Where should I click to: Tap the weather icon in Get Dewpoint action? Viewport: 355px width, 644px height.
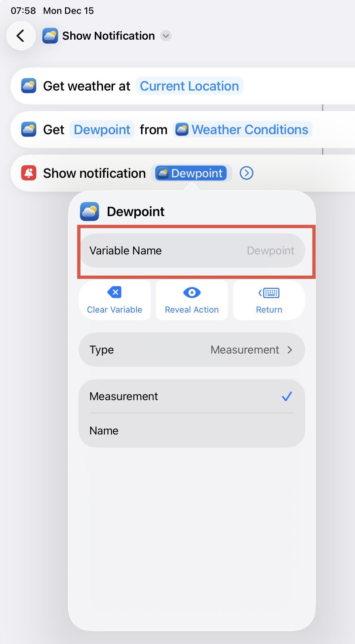click(29, 130)
